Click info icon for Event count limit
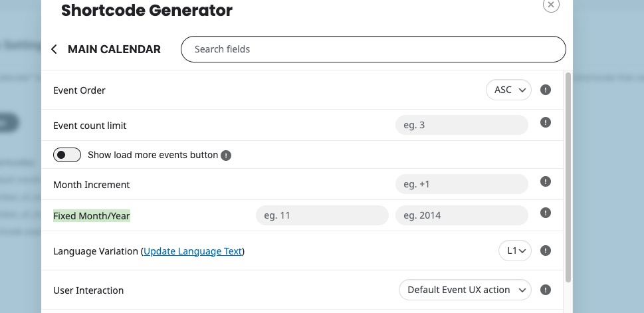 click(546, 123)
